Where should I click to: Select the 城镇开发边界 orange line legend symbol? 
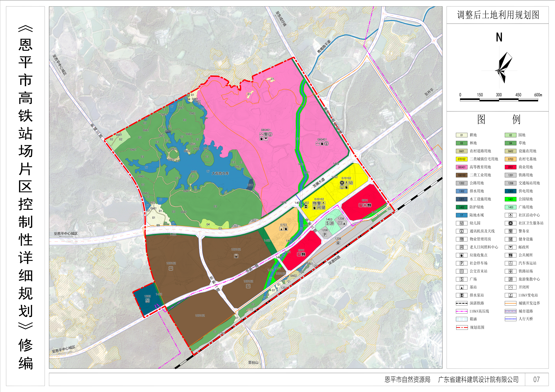point(511,303)
